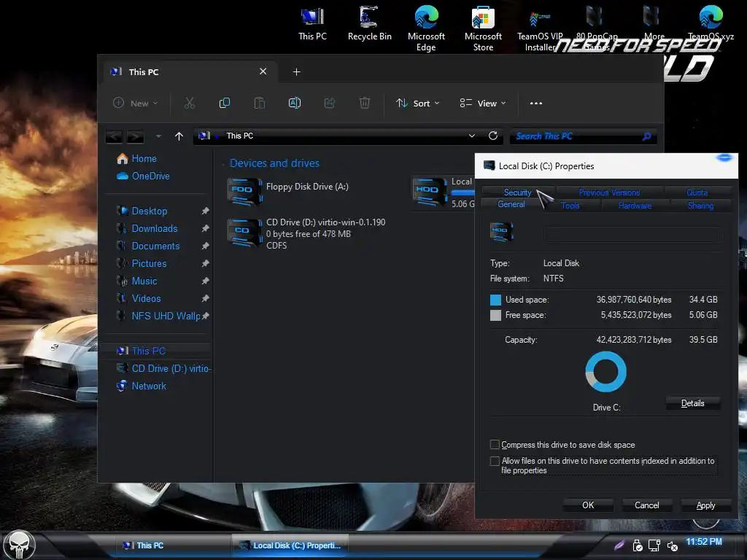Add a new Explorer tab
The width and height of the screenshot is (747, 560).
click(x=296, y=72)
